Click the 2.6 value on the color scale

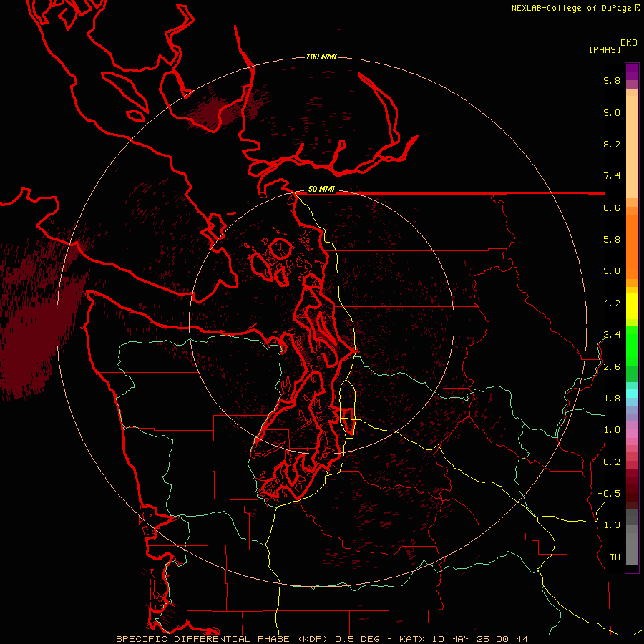tap(612, 367)
